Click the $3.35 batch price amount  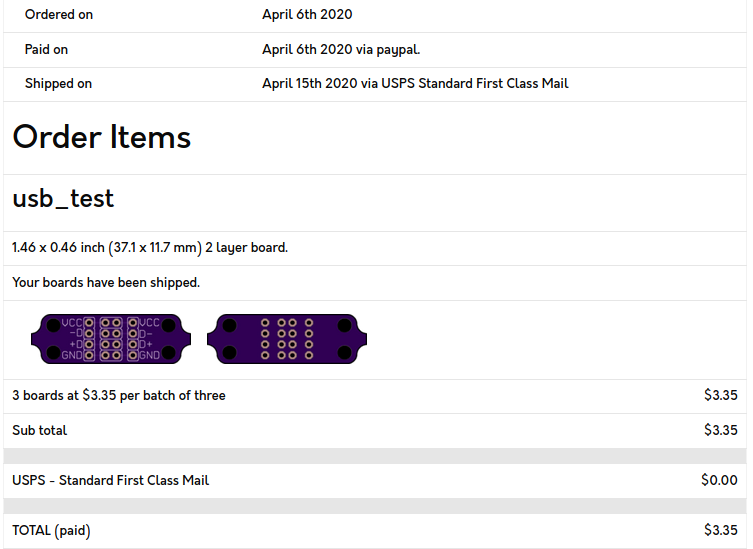(721, 395)
